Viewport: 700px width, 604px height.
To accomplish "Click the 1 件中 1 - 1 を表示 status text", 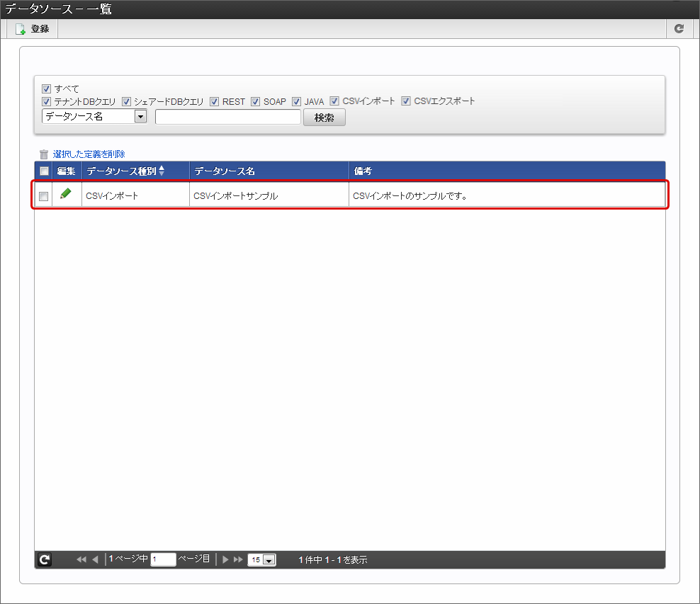I will tap(332, 560).
